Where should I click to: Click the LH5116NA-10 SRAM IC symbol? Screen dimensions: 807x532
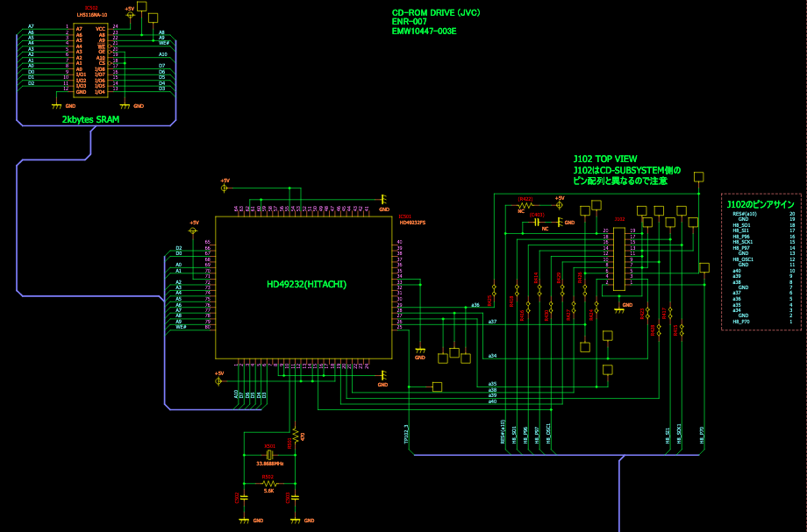pyautogui.click(x=90, y=60)
